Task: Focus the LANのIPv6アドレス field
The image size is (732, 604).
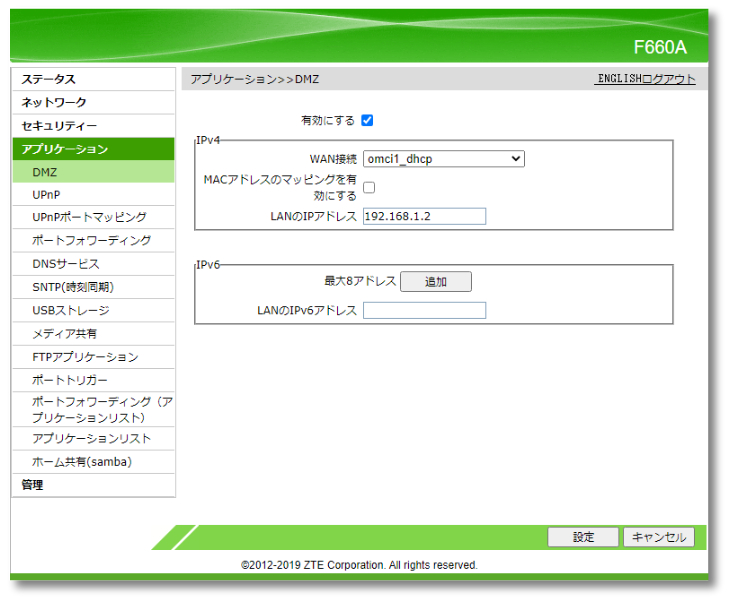Action: 424,310
